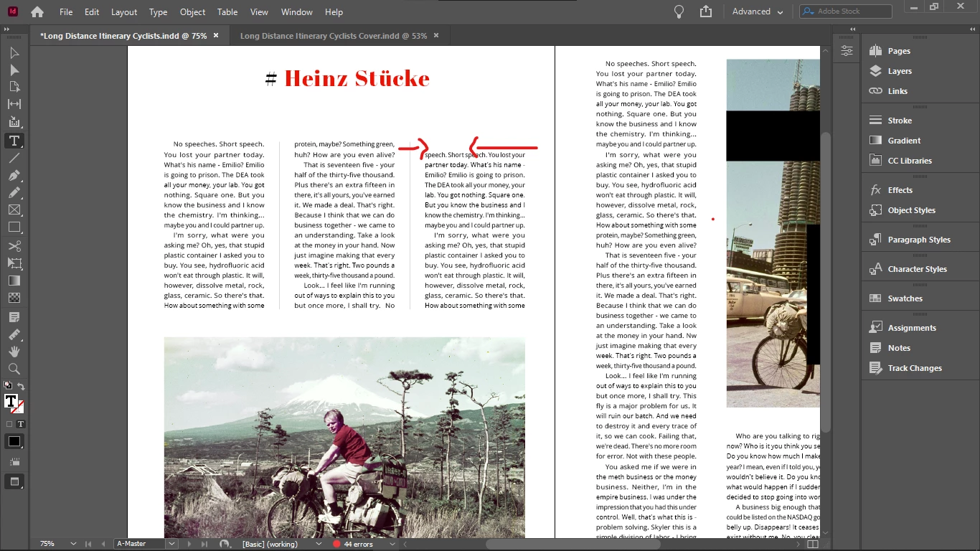Viewport: 980px width, 551px height.
Task: Reset default fill and stroke
Action: click(x=8, y=385)
